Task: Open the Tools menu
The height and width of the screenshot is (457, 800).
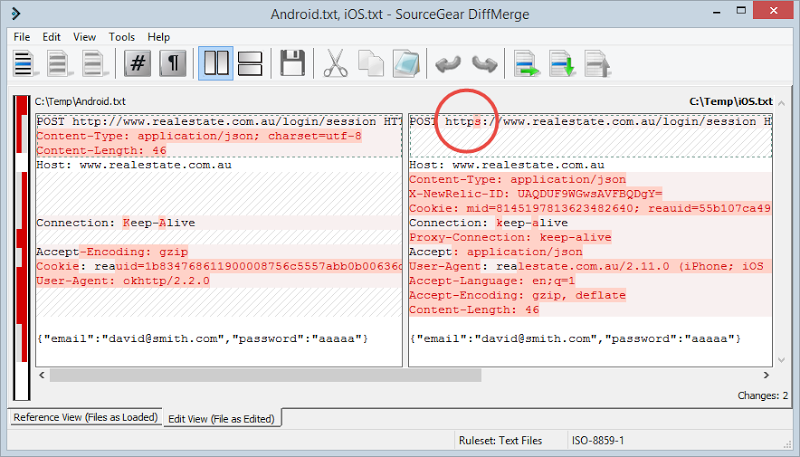Action: (x=121, y=37)
